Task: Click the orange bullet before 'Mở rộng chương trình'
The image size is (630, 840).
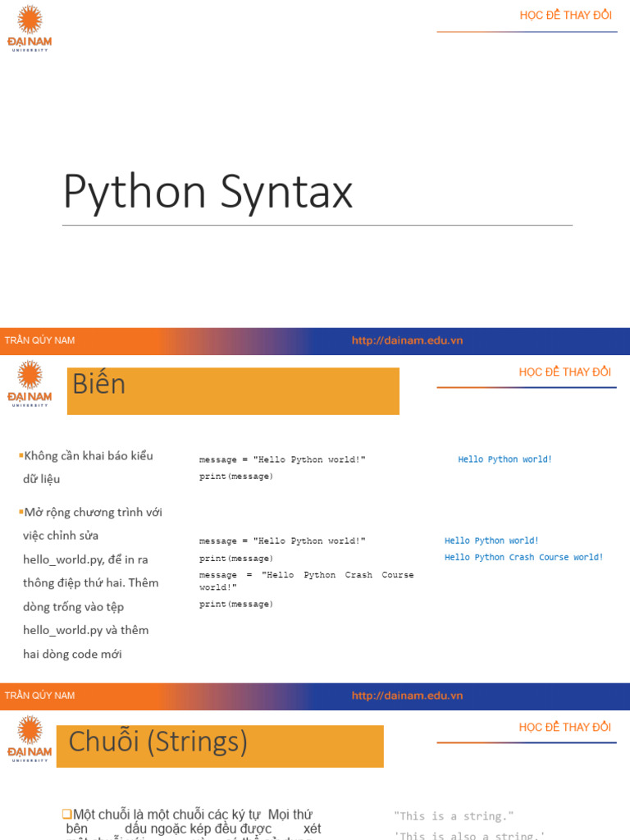Action: pyautogui.click(x=21, y=513)
